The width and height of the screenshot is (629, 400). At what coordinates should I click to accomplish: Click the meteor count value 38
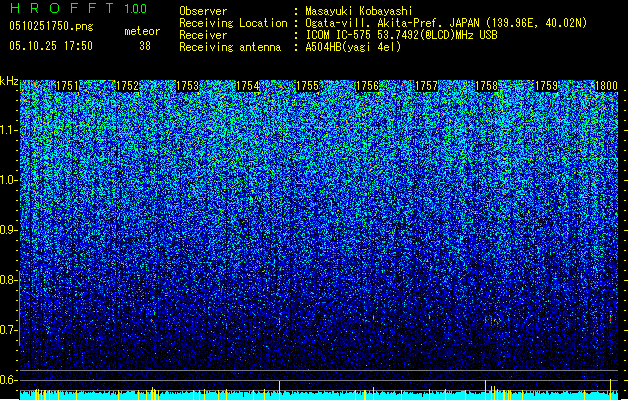click(x=145, y=46)
